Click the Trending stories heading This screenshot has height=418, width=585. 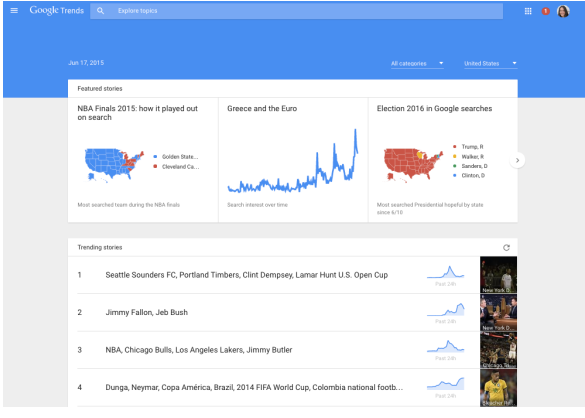[100, 247]
